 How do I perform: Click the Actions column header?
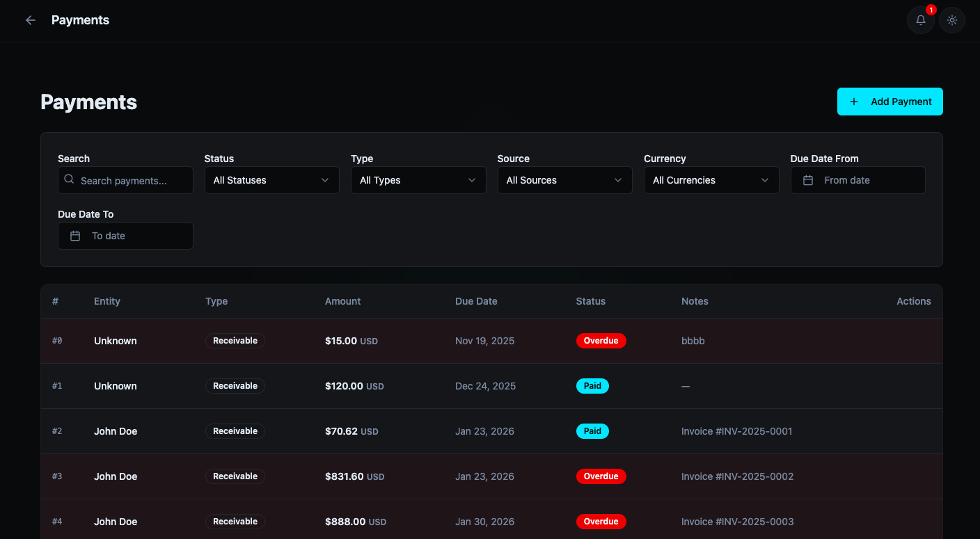pos(913,301)
